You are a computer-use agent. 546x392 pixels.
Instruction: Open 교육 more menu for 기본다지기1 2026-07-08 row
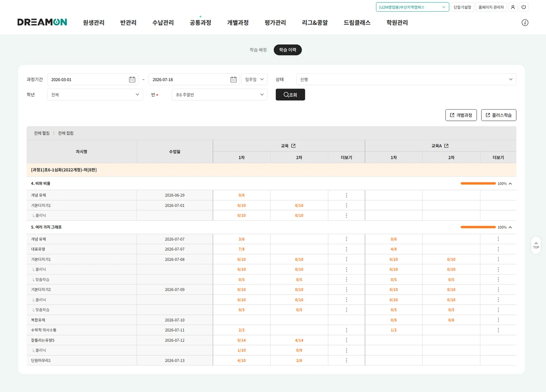346,259
